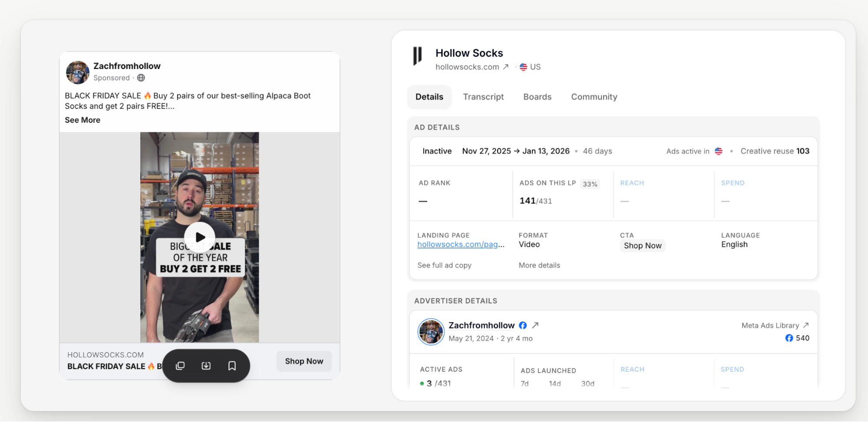Click the 33% badge by Ads on this LP
This screenshot has height=422, width=868.
pyautogui.click(x=590, y=184)
